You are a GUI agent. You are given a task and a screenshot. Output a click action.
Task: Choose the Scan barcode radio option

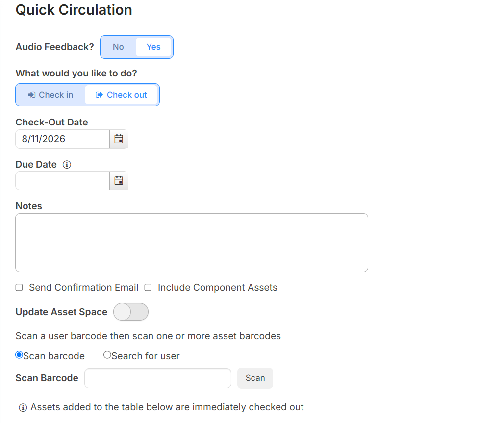(19, 355)
